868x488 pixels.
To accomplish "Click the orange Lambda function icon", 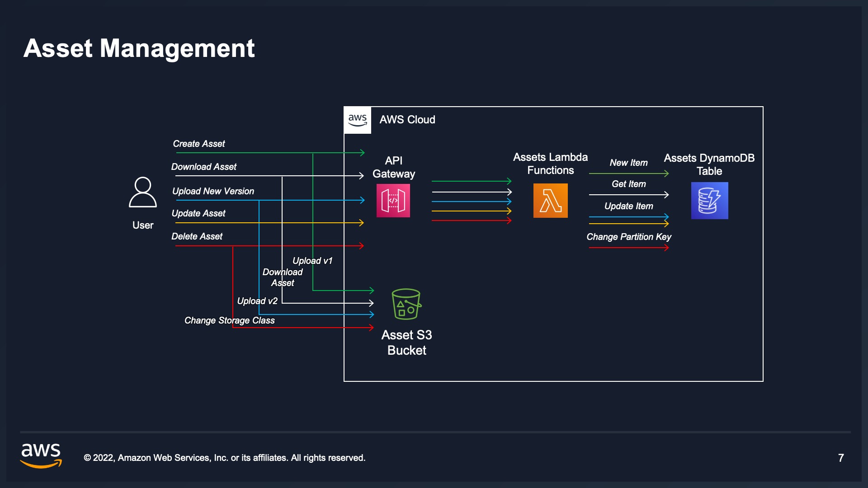I will (x=550, y=201).
